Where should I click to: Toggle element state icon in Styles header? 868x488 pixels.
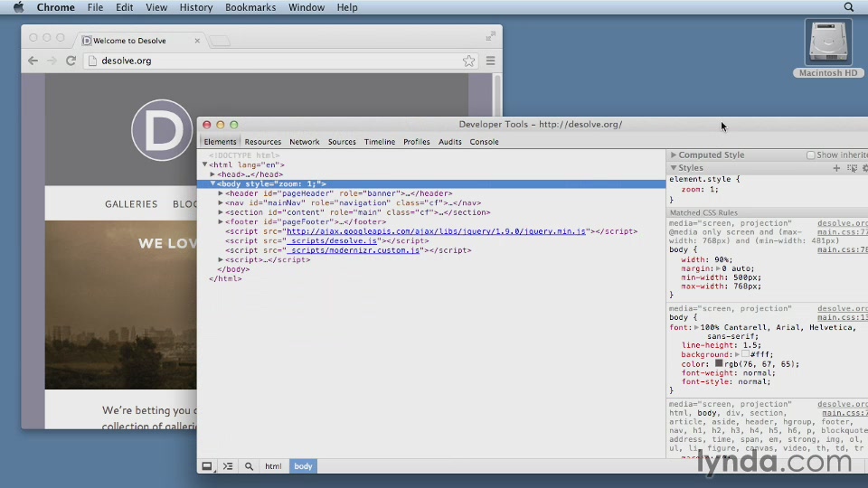(x=852, y=168)
